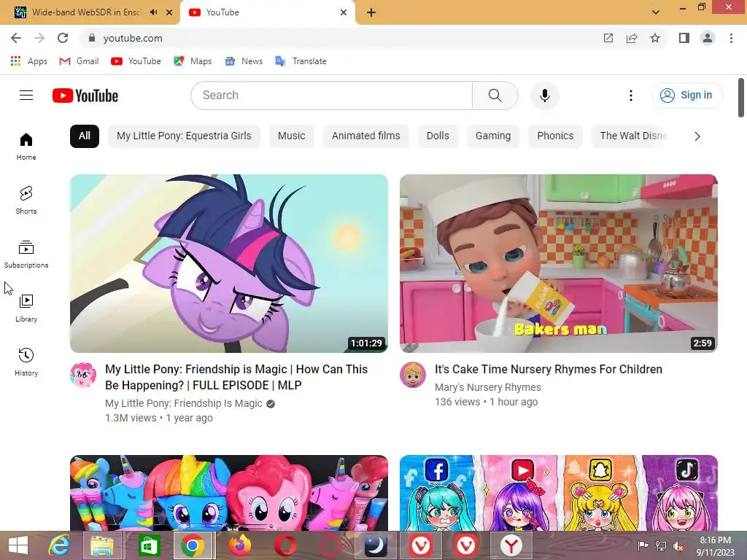Mute the WebSDR tab audio

point(153,12)
